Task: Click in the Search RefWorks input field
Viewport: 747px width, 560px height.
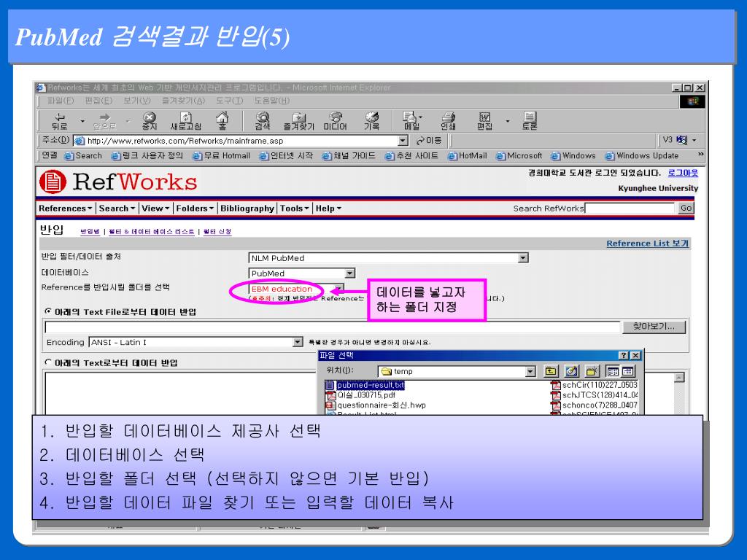Action: coord(630,208)
